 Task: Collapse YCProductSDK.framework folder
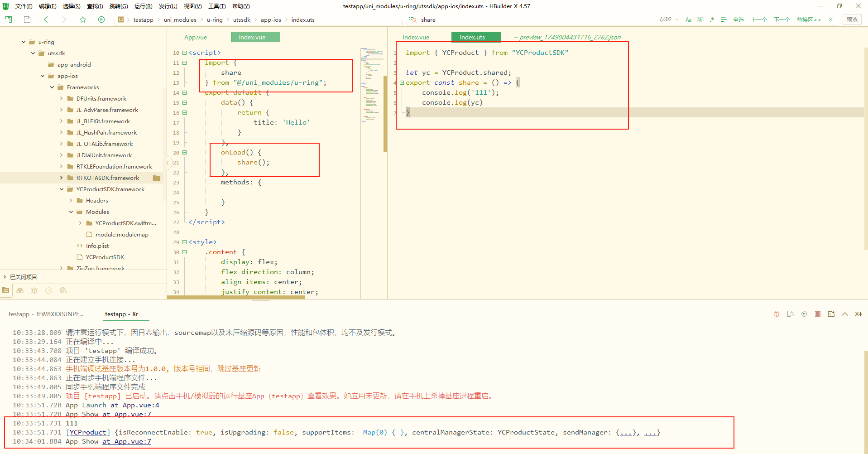point(62,189)
